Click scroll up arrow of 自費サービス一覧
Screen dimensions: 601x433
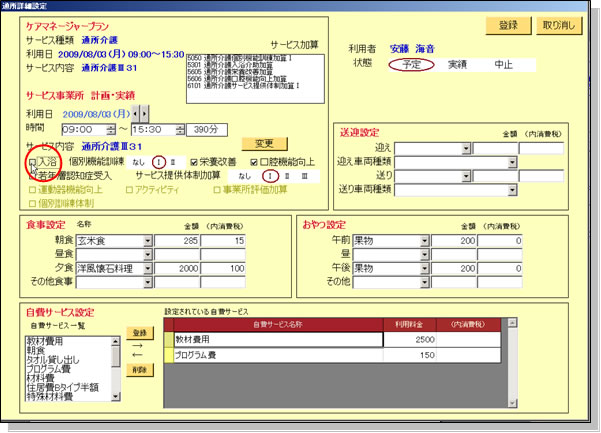pos(116,341)
